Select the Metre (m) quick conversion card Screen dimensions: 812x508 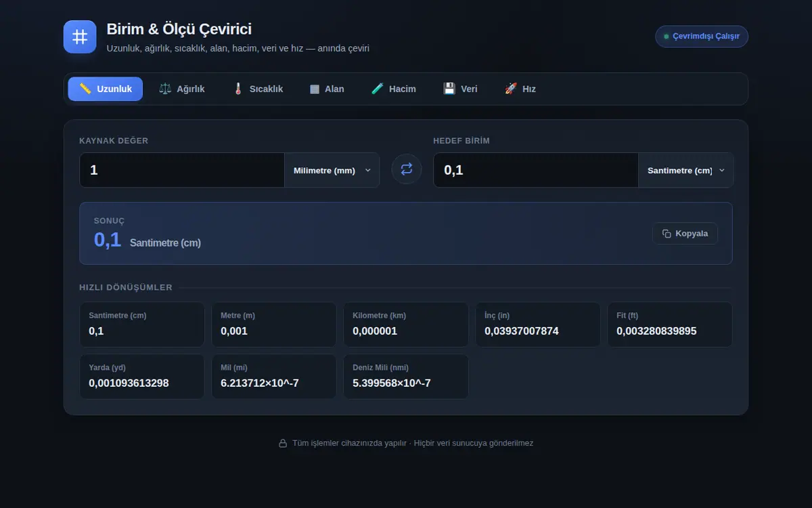274,324
